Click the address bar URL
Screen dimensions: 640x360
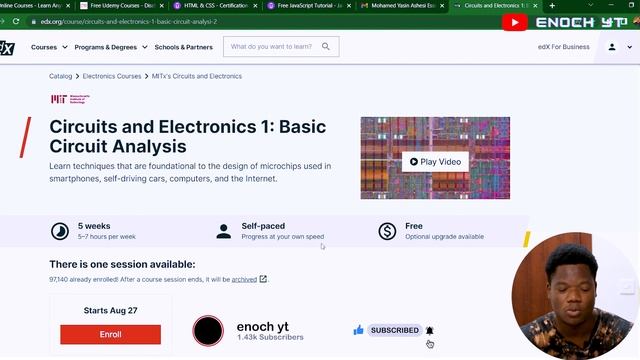click(129, 22)
